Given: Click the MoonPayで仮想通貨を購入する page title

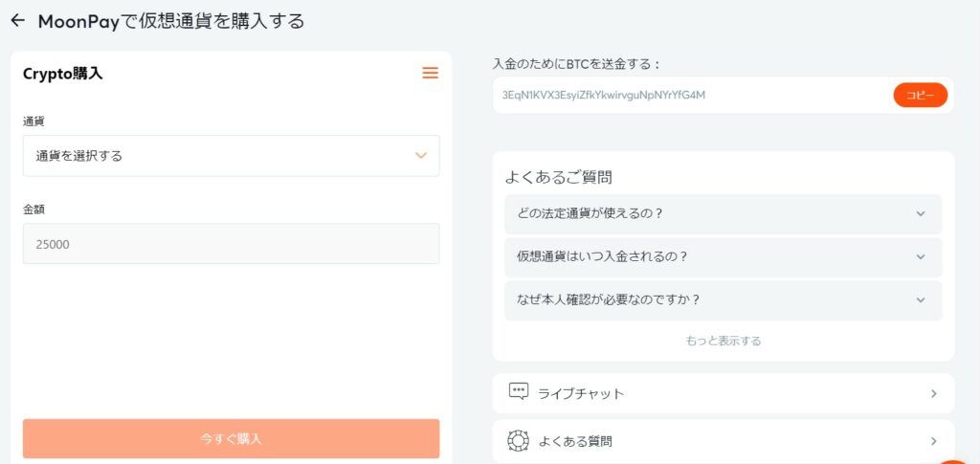Looking at the screenshot, I should click(x=171, y=21).
